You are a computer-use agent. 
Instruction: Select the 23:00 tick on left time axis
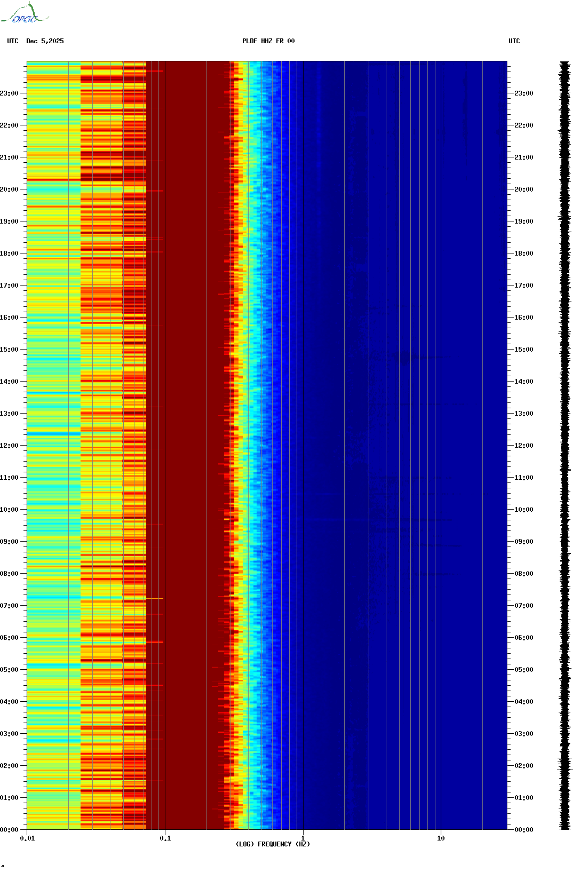point(9,93)
